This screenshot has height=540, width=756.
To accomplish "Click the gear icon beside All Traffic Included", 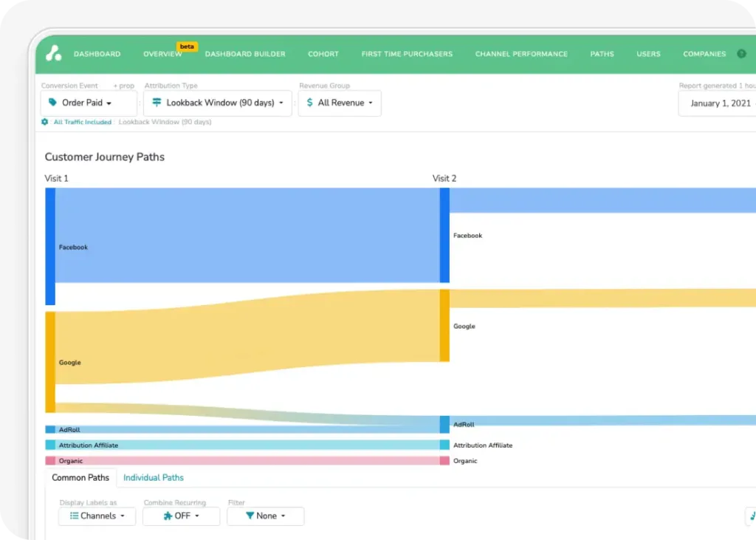I will coord(45,122).
